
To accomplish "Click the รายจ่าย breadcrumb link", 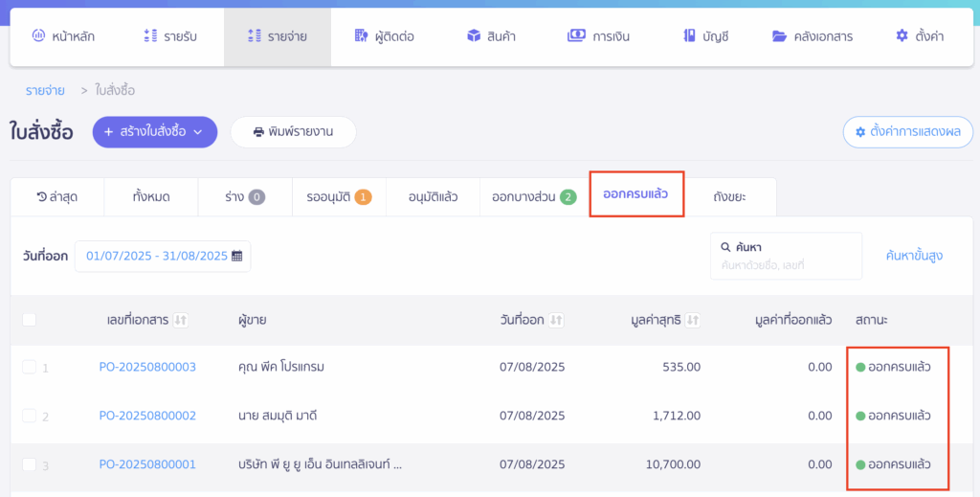I will pyautogui.click(x=45, y=91).
